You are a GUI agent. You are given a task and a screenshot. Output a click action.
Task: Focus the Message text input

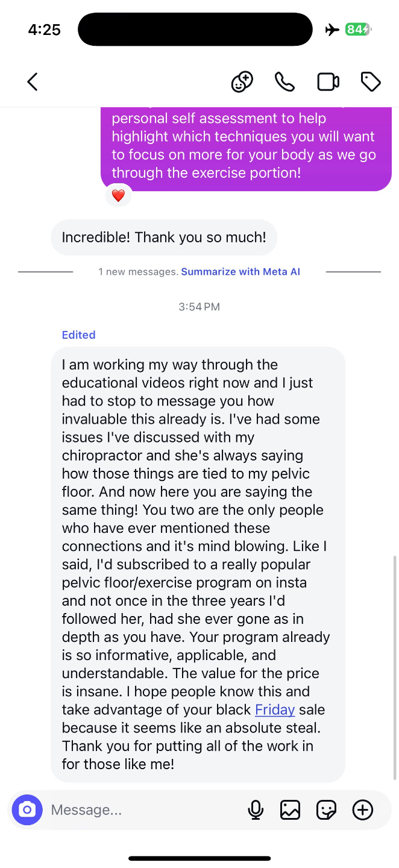click(x=121, y=810)
